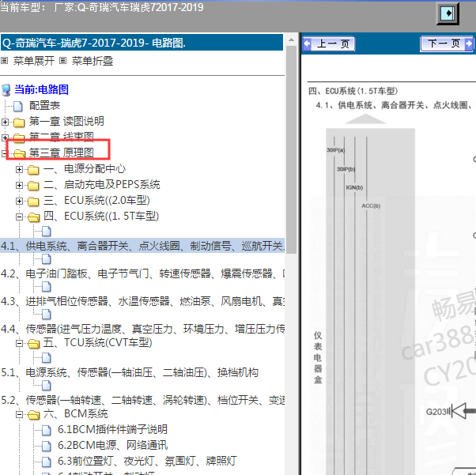The width and height of the screenshot is (476, 475).
Task: Expand 第二章 线束图 with plus box
Action: tap(5, 138)
